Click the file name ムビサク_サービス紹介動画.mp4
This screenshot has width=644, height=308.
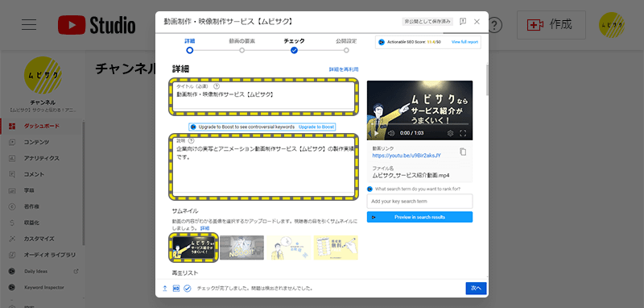[x=411, y=175]
